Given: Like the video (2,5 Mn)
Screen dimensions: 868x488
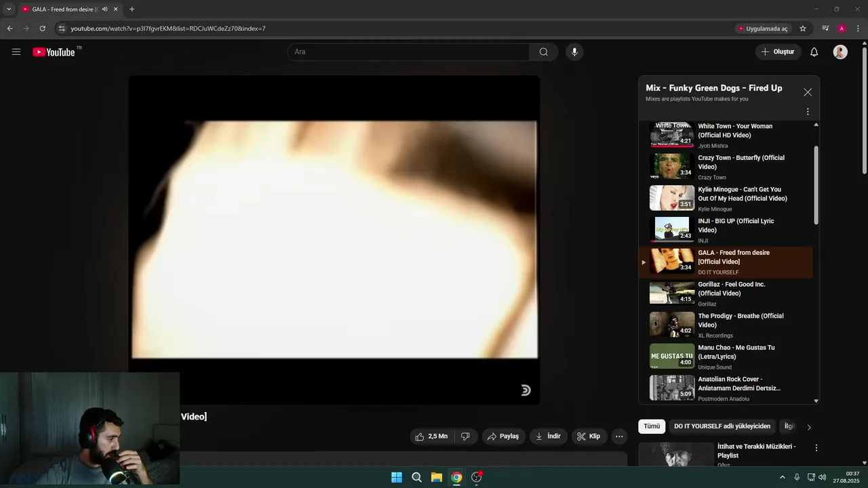Looking at the screenshot, I should click(x=433, y=436).
